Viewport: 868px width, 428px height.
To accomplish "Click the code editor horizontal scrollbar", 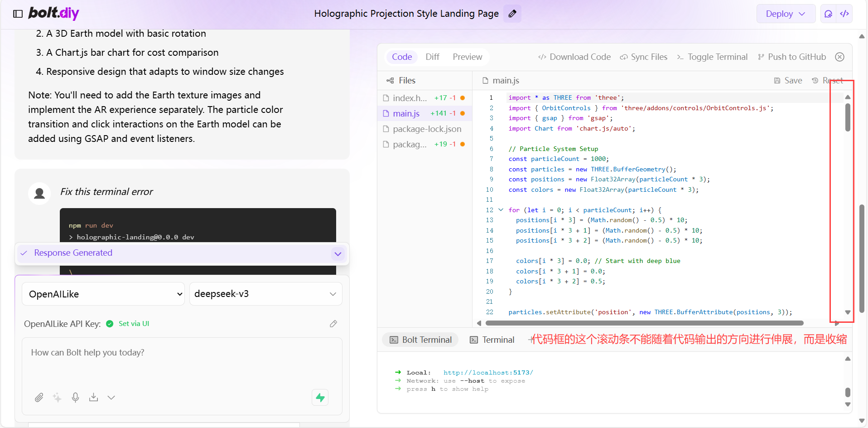I will point(644,323).
